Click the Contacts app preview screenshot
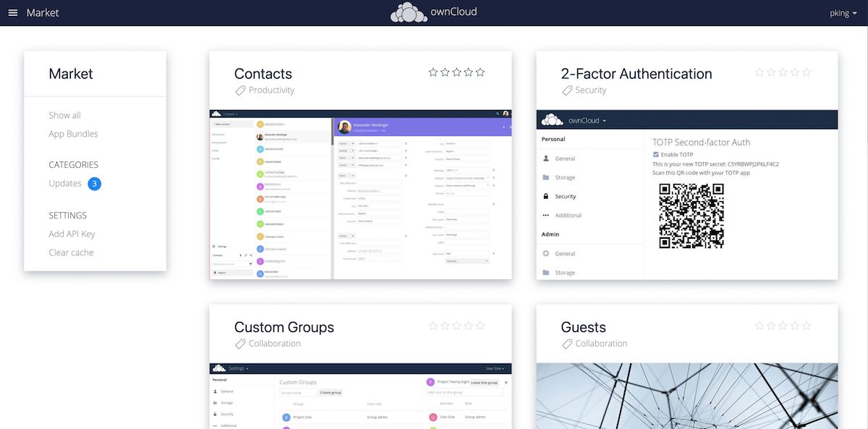The width and height of the screenshot is (868, 429). [x=360, y=195]
